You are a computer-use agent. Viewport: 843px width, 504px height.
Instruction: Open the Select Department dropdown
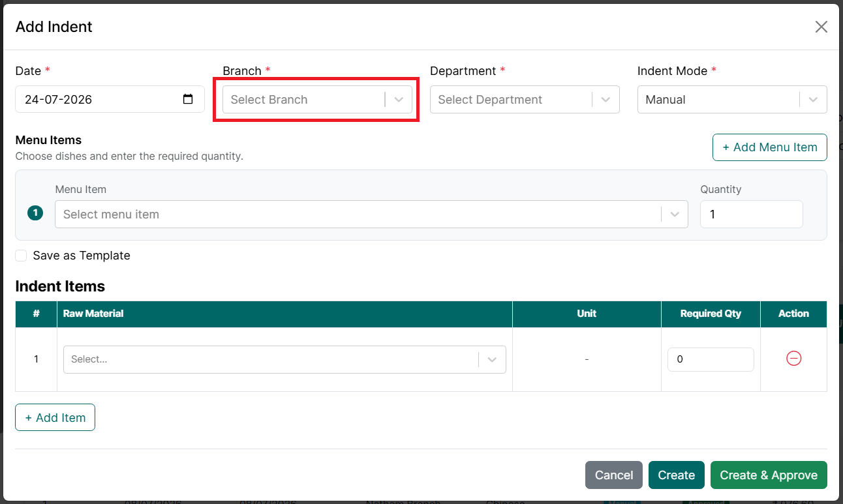(x=525, y=100)
